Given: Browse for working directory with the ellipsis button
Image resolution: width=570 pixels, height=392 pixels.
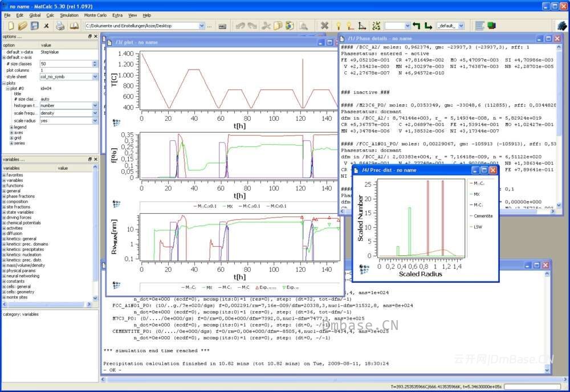Looking at the screenshot, I should (x=209, y=26).
